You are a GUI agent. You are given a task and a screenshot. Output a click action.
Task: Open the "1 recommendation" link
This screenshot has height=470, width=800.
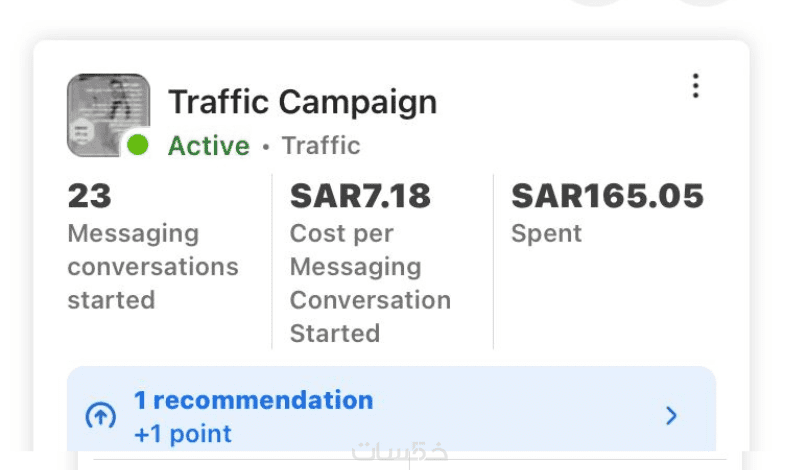(x=253, y=400)
